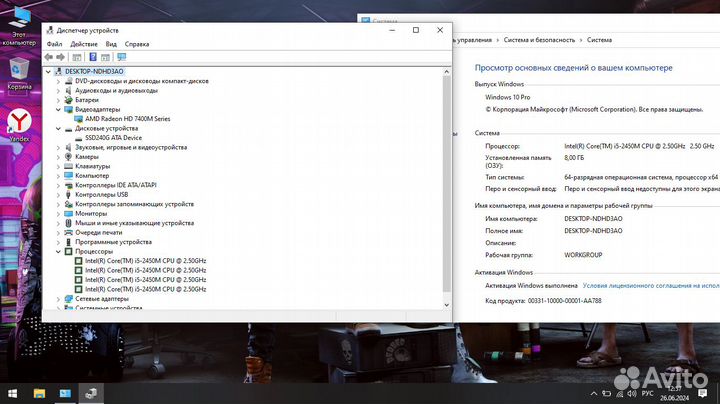Viewport: 720px width, 404px height.
Task: Expand Контроллеры IDE ATA/ATAPI category
Action: (58, 185)
